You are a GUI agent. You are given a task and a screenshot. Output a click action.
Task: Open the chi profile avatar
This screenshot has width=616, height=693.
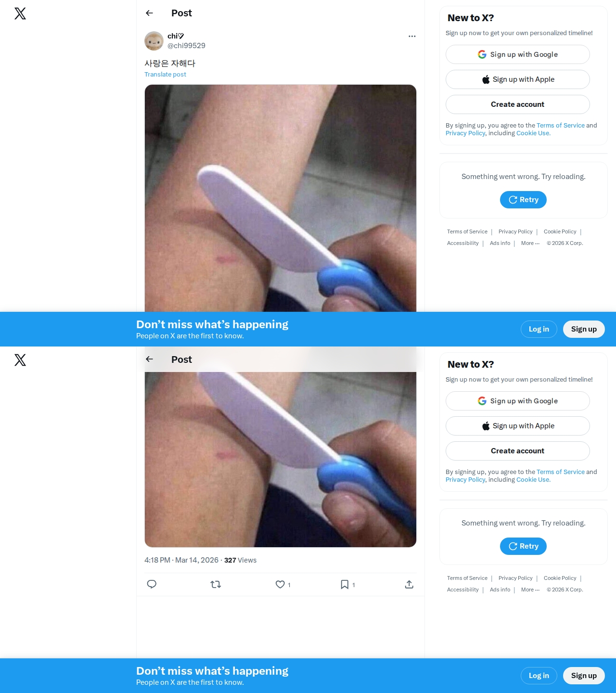coord(154,41)
